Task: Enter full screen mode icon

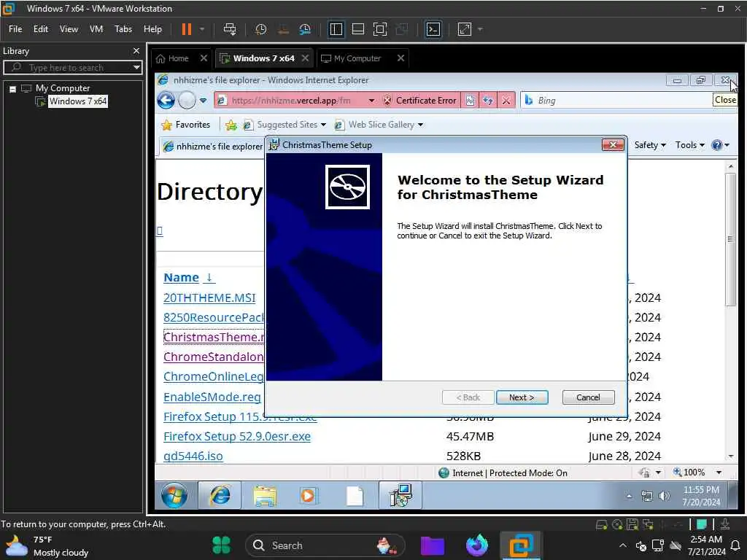Action: click(x=379, y=29)
